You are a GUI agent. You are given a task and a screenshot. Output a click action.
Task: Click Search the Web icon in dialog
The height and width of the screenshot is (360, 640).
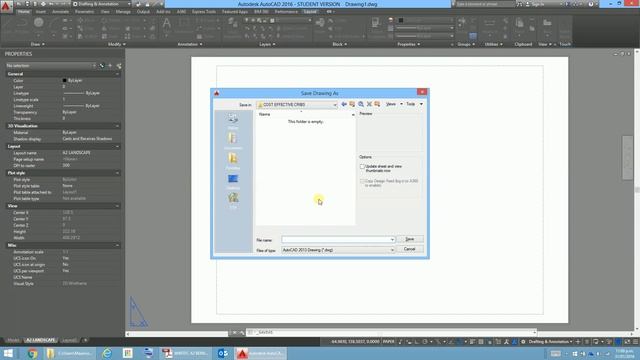click(x=361, y=104)
